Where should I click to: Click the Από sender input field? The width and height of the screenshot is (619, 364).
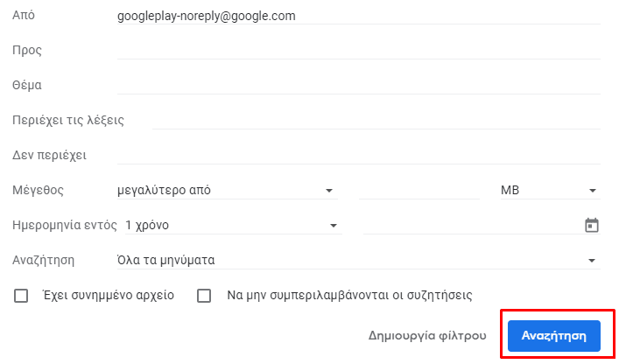358,16
